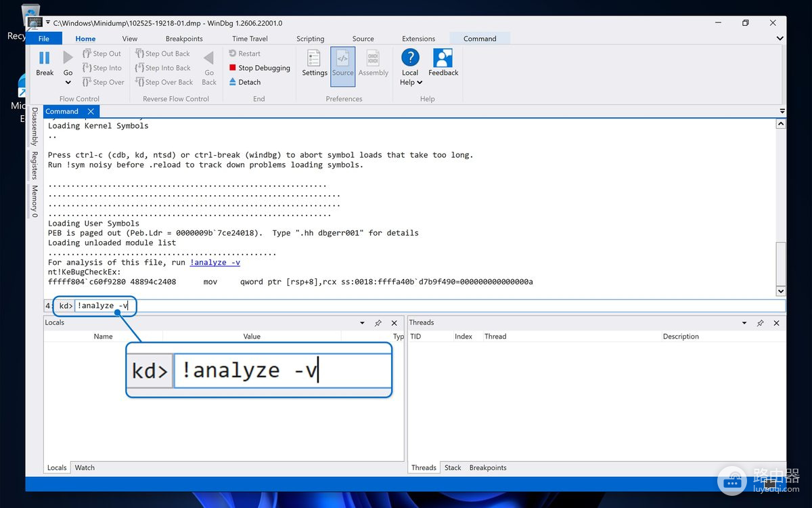Click the Feedback icon
Screen dimensions: 812x508
point(443,58)
